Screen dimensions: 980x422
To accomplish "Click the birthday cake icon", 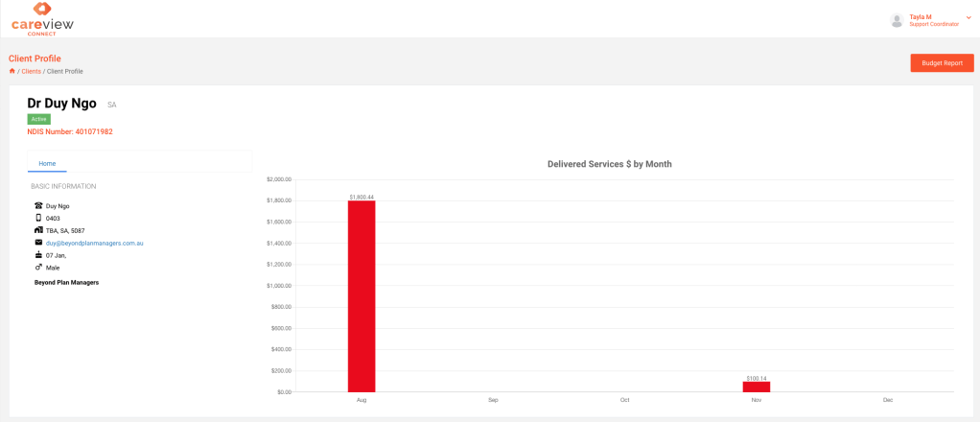I will pyautogui.click(x=38, y=255).
